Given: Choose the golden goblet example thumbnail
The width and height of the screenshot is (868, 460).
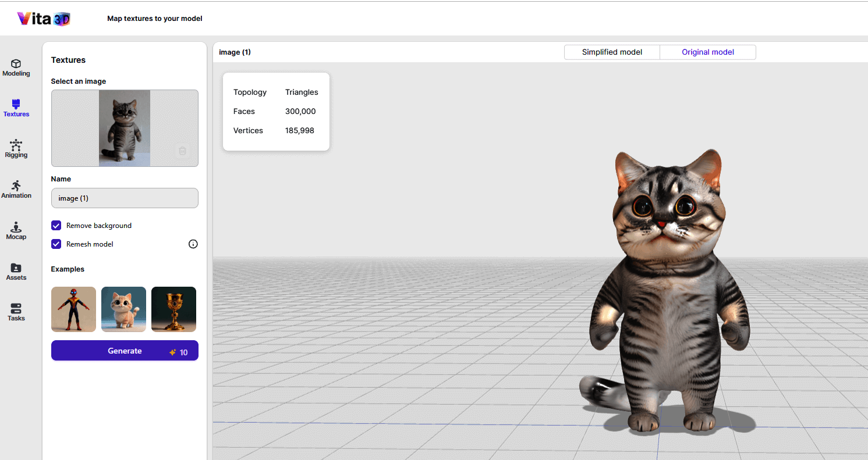Looking at the screenshot, I should tap(173, 309).
